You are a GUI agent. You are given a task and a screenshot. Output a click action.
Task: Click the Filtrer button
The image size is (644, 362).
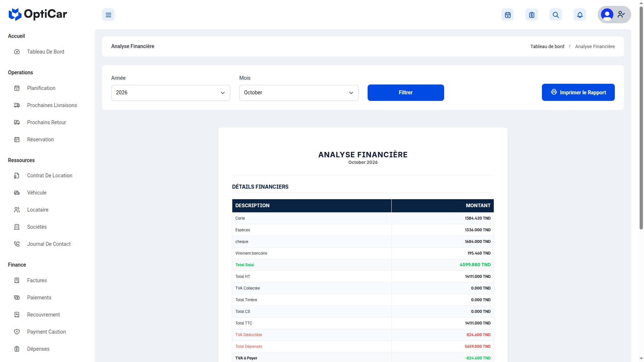click(406, 93)
